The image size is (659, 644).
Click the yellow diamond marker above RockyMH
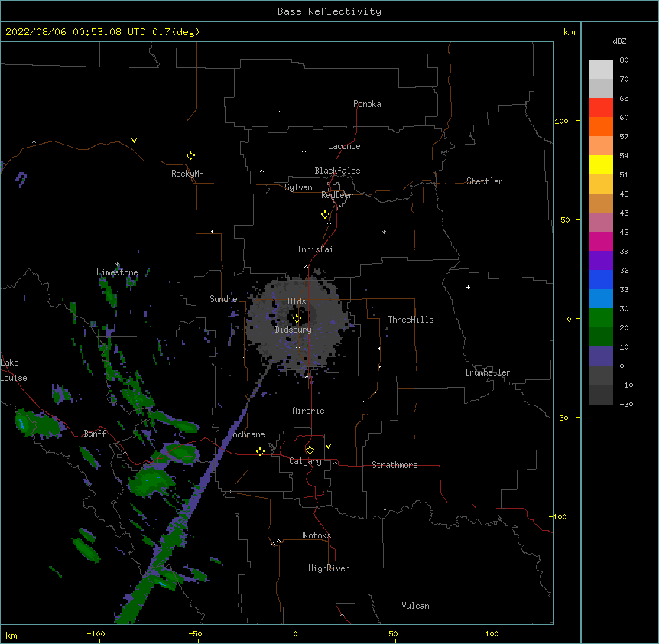[x=190, y=156]
